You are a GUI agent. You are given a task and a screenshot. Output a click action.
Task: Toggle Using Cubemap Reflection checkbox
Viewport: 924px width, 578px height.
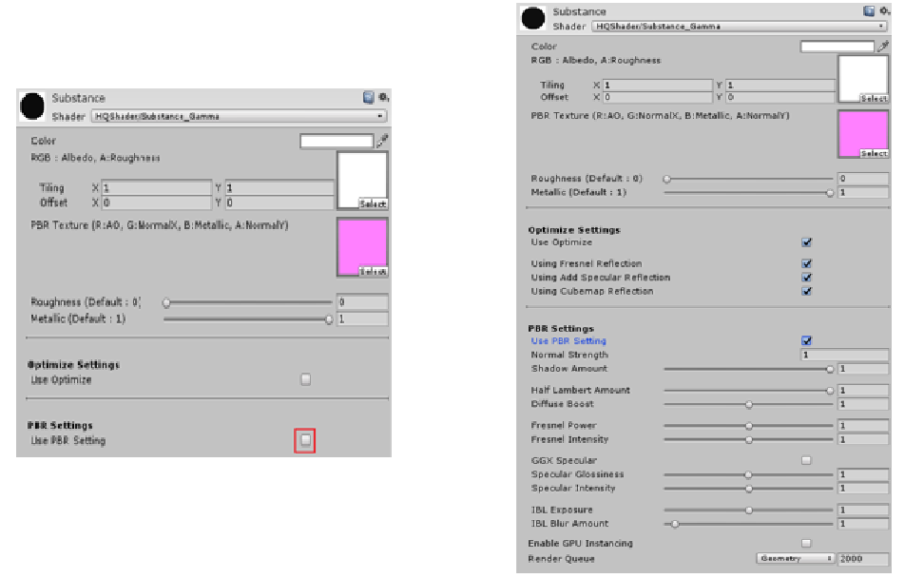click(x=806, y=291)
